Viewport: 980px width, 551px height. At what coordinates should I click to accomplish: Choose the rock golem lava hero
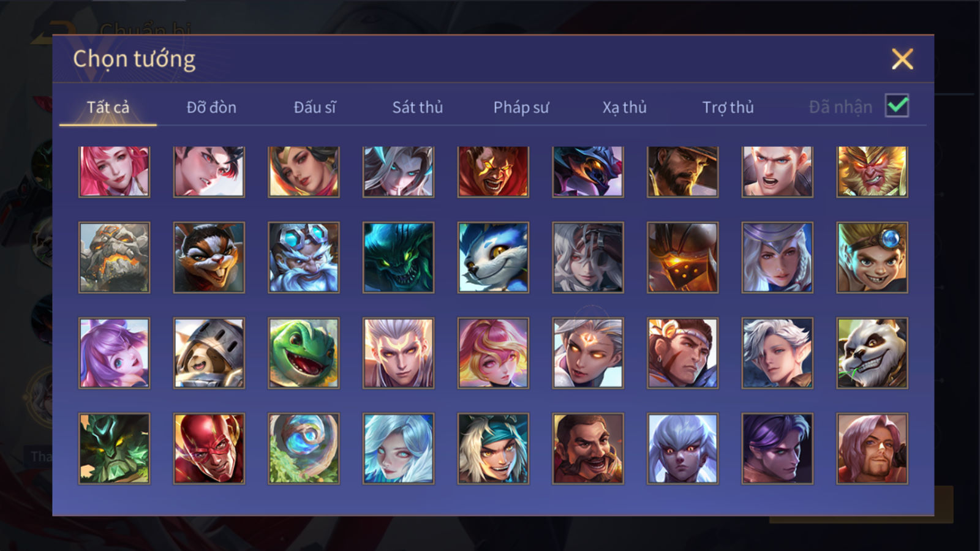(x=114, y=257)
